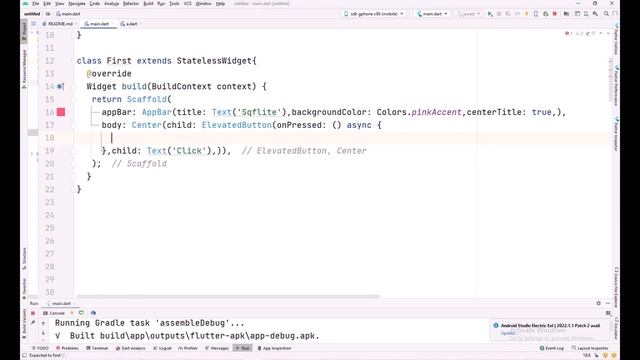Click the Search Everywhere magnifier icon

pos(606,14)
